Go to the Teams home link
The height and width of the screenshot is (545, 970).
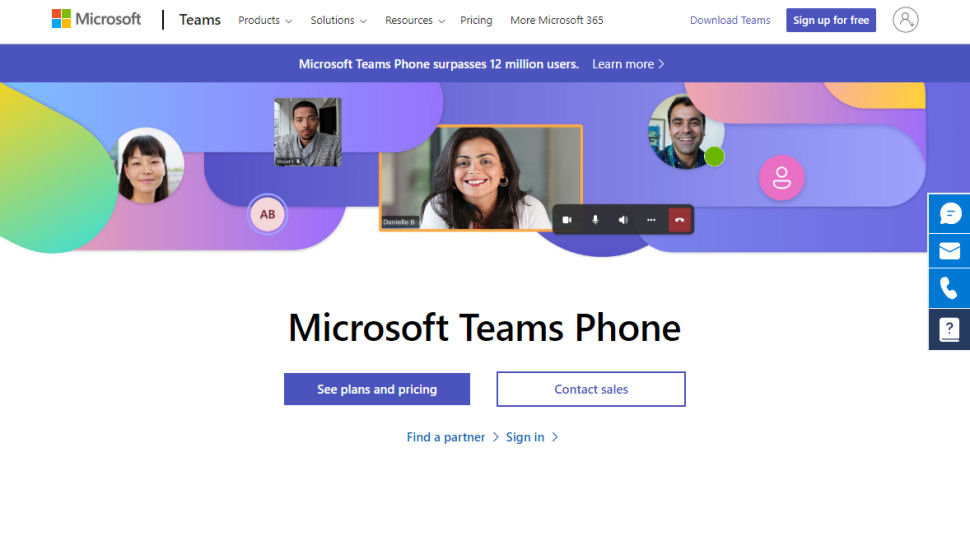[x=200, y=20]
